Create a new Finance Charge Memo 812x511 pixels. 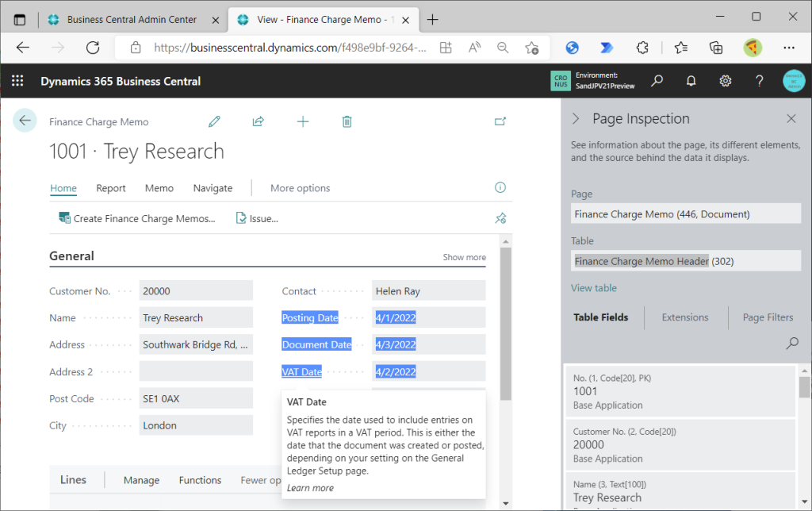click(303, 121)
